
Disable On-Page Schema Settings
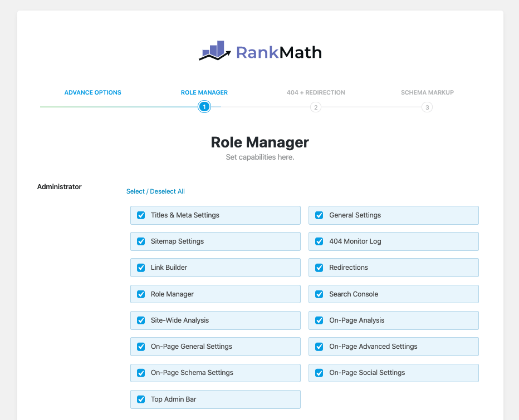(141, 373)
